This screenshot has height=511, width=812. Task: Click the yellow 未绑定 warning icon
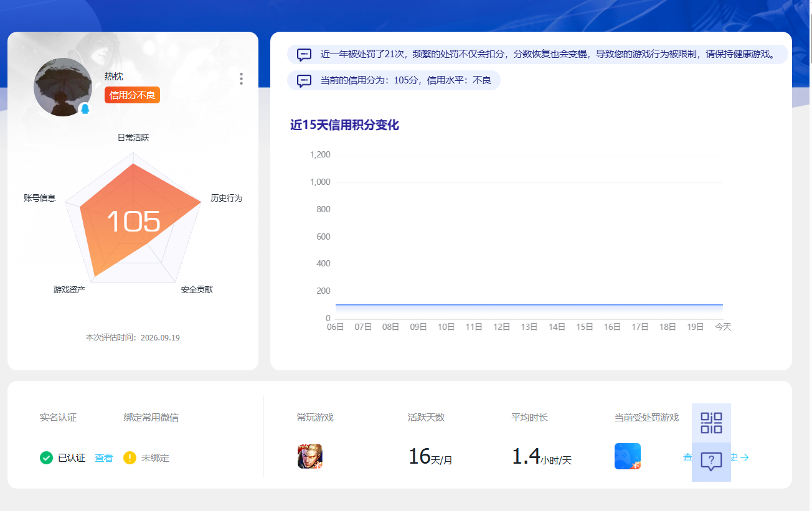click(x=130, y=458)
